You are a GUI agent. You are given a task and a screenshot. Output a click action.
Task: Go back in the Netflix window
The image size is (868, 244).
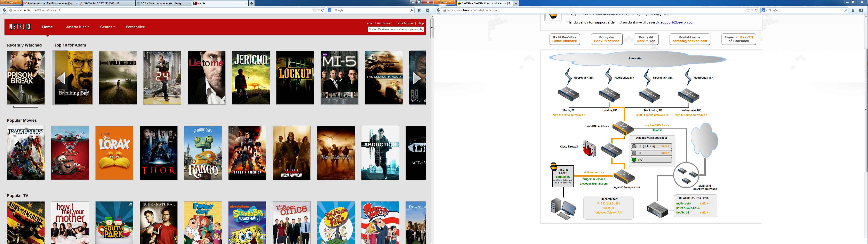[x=4, y=10]
